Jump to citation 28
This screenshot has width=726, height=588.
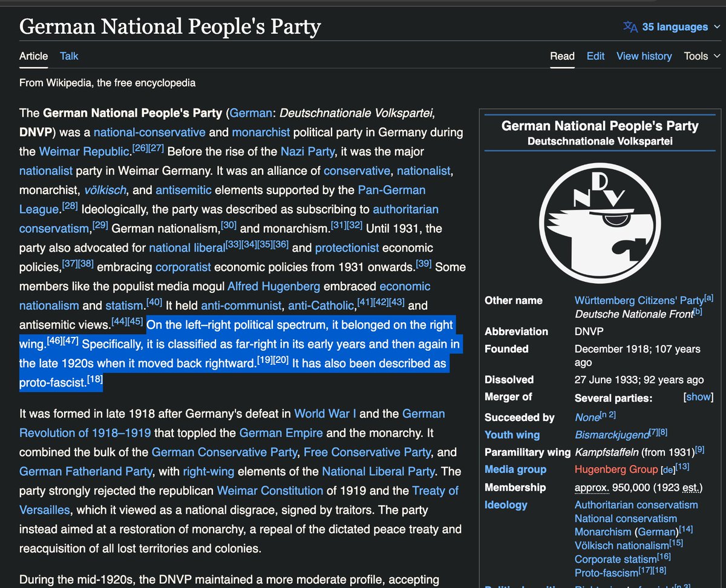point(70,206)
